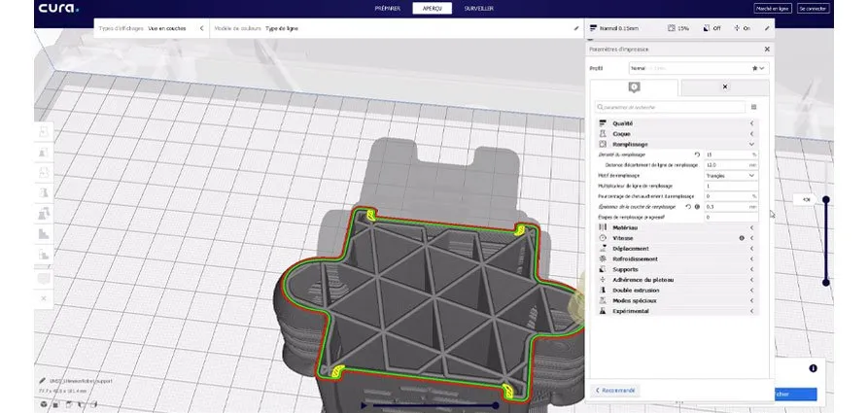Viewport: 868px width, 413px height.
Task: Click the pencil icon in print settings bar
Action: (767, 28)
